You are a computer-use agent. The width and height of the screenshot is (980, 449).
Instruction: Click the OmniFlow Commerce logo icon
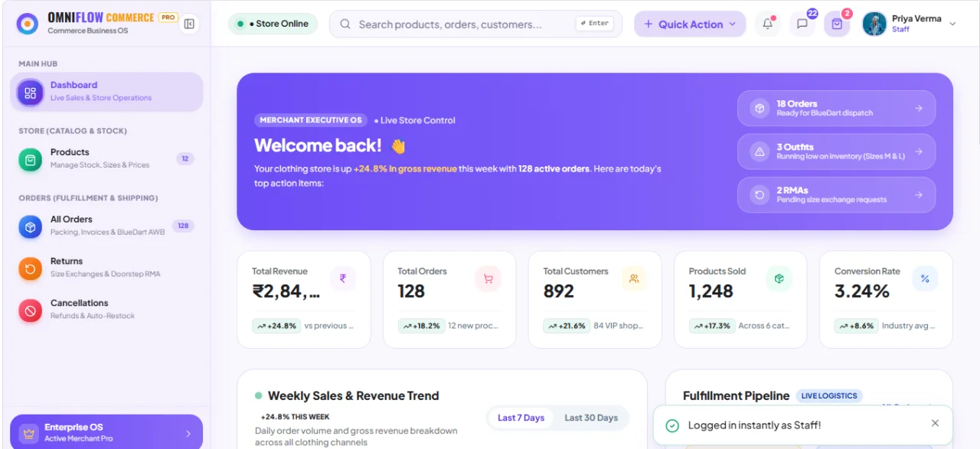point(28,24)
